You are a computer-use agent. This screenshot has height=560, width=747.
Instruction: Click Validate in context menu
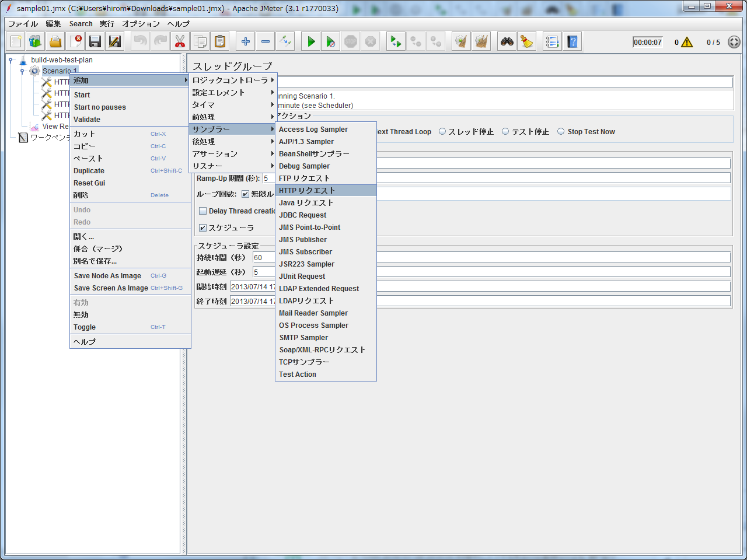click(130, 119)
